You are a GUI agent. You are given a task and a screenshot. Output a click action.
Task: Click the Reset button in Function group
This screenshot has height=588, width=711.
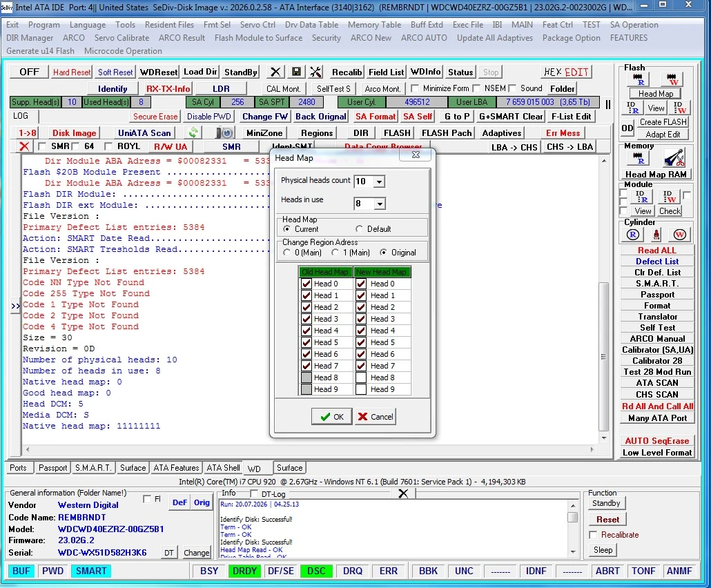tap(607, 520)
